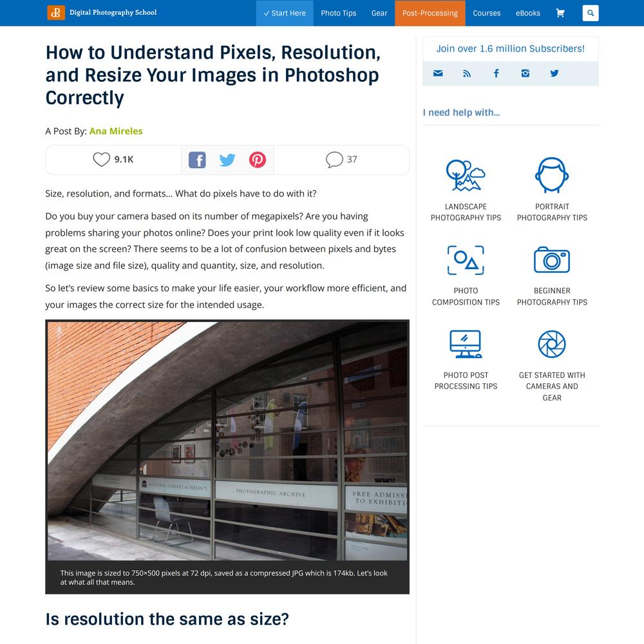
Task: Open 'Photo Post Processing Tips' text link
Action: [x=466, y=381]
